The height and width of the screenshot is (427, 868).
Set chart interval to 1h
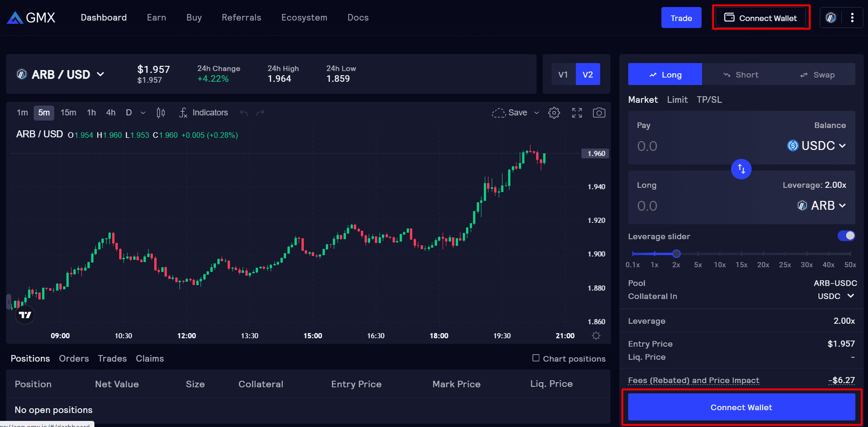pos(91,113)
